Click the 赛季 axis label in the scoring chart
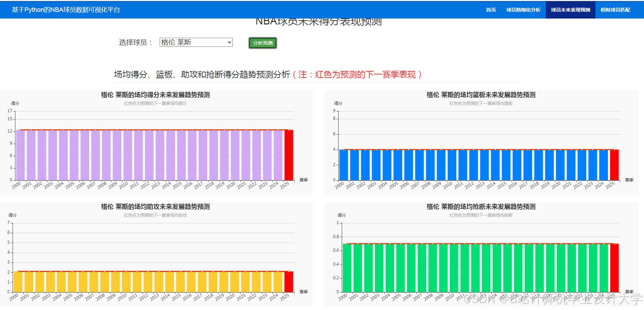This screenshot has width=644, height=310. pos(304,180)
